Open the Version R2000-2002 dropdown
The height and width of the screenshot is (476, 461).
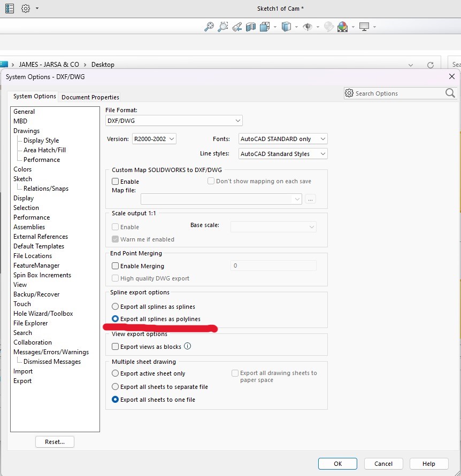(154, 139)
